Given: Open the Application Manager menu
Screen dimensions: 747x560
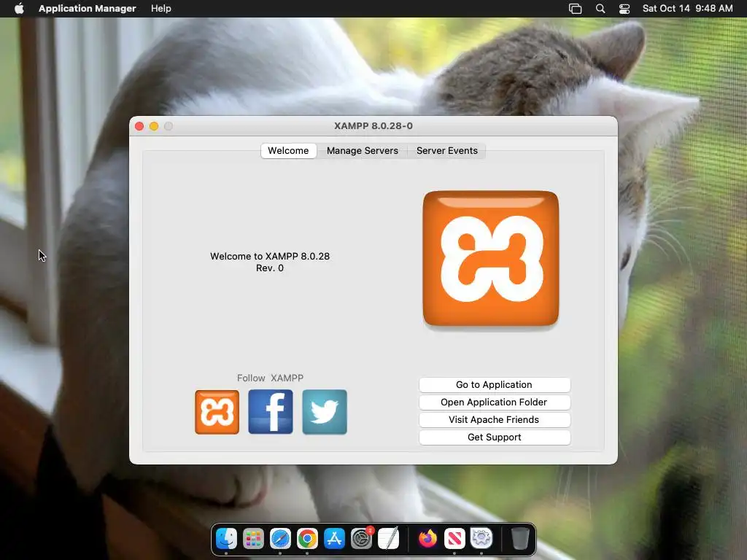Looking at the screenshot, I should point(88,9).
